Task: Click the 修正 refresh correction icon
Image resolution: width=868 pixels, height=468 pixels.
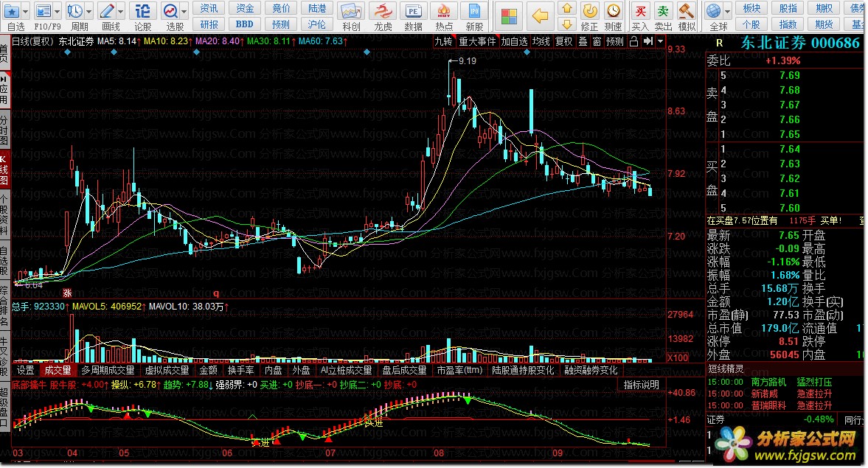Action: pos(589,10)
